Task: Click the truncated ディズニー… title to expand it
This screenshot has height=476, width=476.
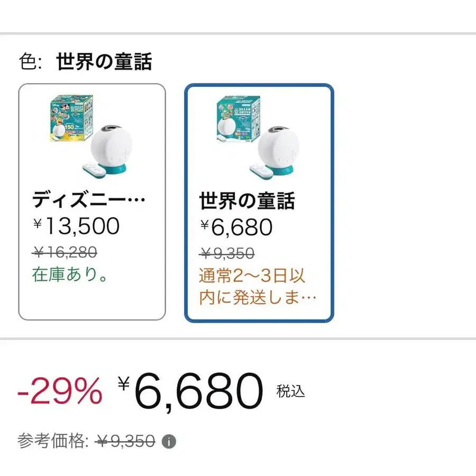Action: pos(87,200)
